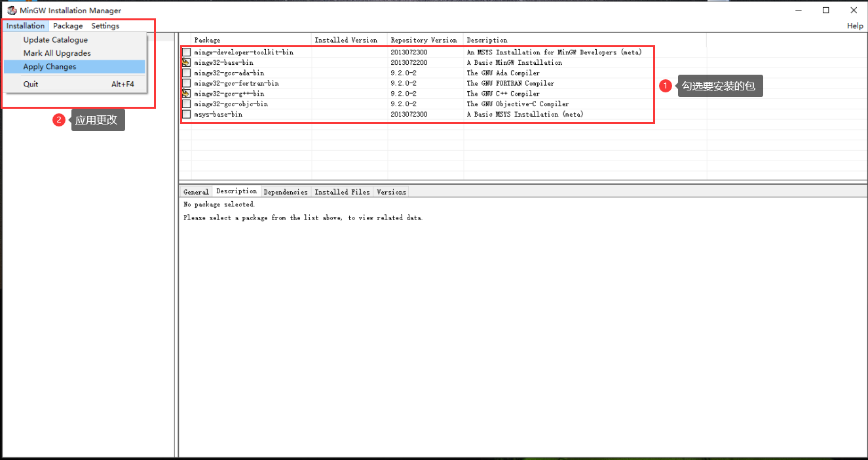868x460 pixels.
Task: Switch to the Dependencies tab
Action: 286,192
